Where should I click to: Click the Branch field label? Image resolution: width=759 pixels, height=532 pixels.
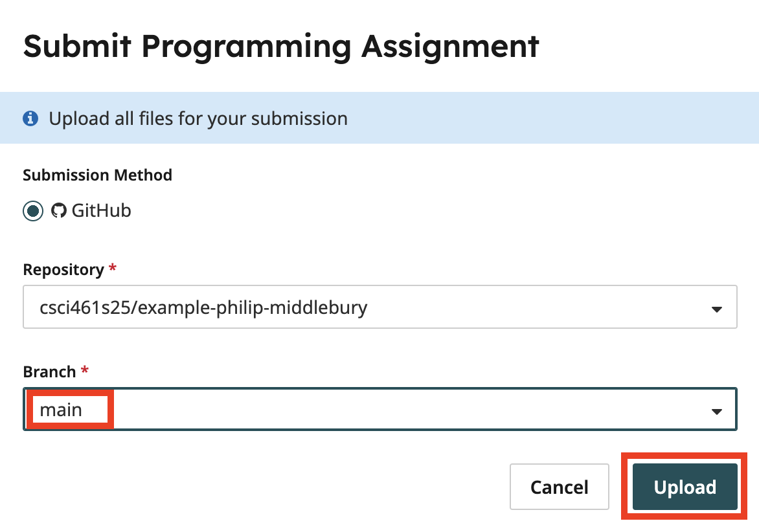(49, 372)
